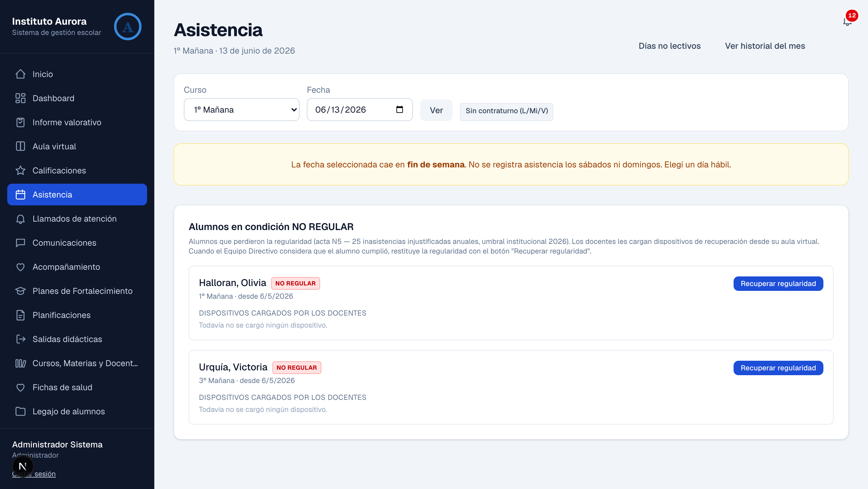Click the text 1º Mañana · desde 6/5/2026
Screen dimensions: 868x489
[x=246, y=296]
